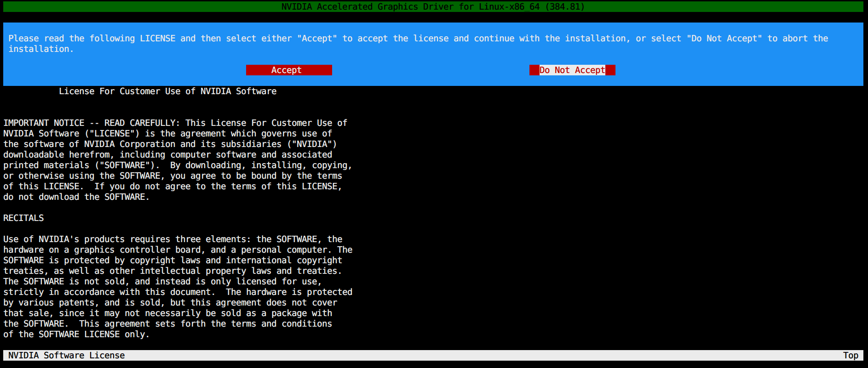Click 'License For Customer Use of NVIDIA Software' heading
The image size is (868, 368).
coord(168,91)
